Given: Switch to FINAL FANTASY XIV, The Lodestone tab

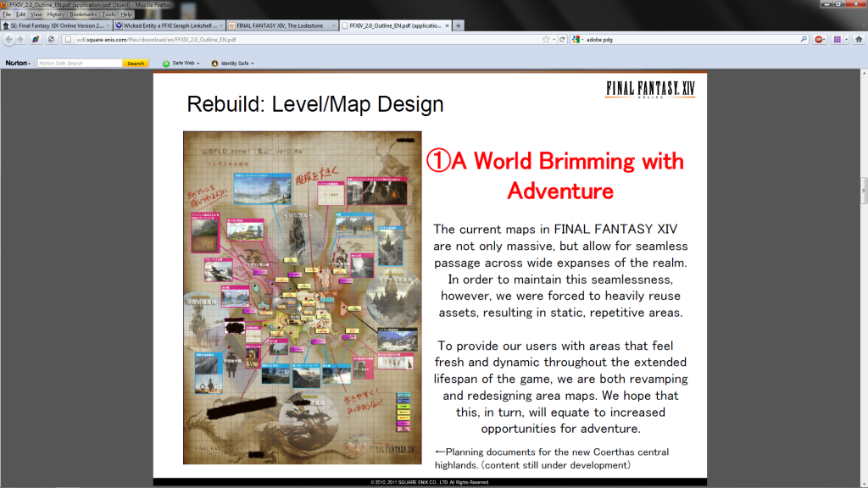Looking at the screenshot, I should (x=285, y=25).
